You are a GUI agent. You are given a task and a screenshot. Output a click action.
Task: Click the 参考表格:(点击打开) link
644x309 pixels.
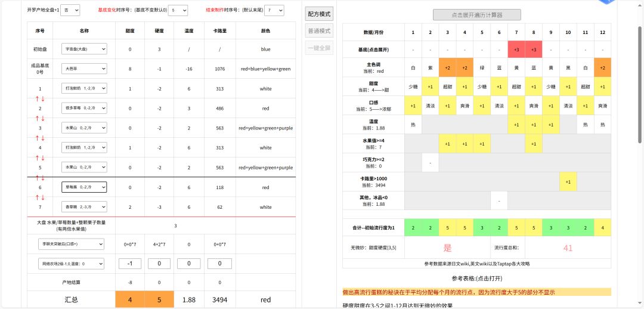(x=476, y=279)
